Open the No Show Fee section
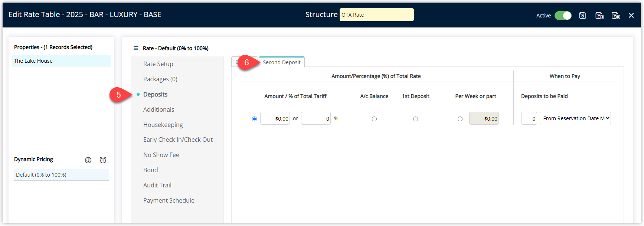Screen dimensions: 644x226 [161, 155]
